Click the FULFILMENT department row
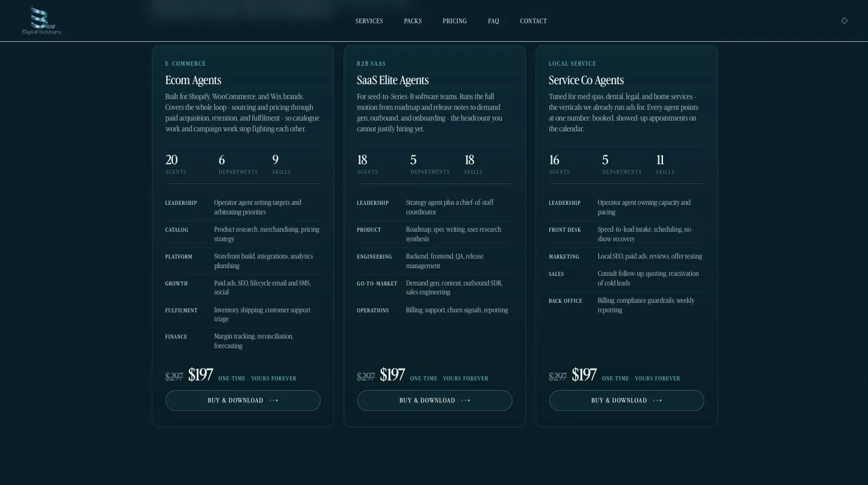868x485 pixels. (243, 315)
